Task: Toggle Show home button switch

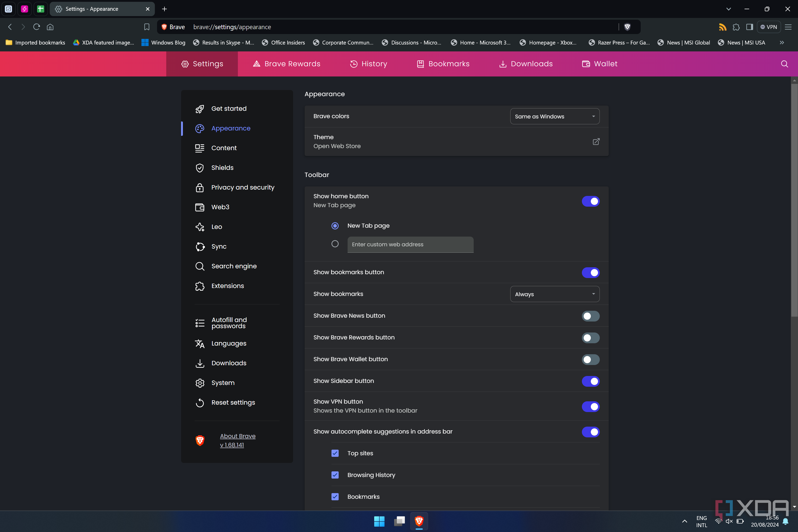Action: click(x=590, y=201)
